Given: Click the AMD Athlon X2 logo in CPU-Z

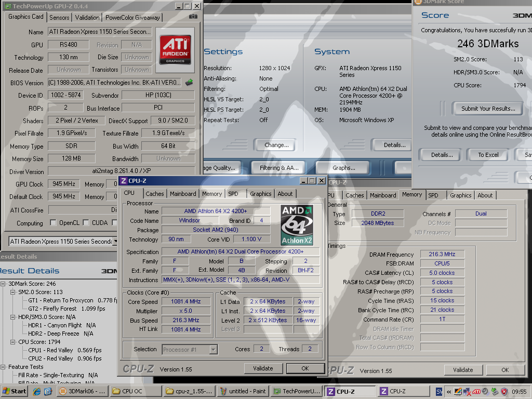Looking at the screenshot, I should (297, 225).
